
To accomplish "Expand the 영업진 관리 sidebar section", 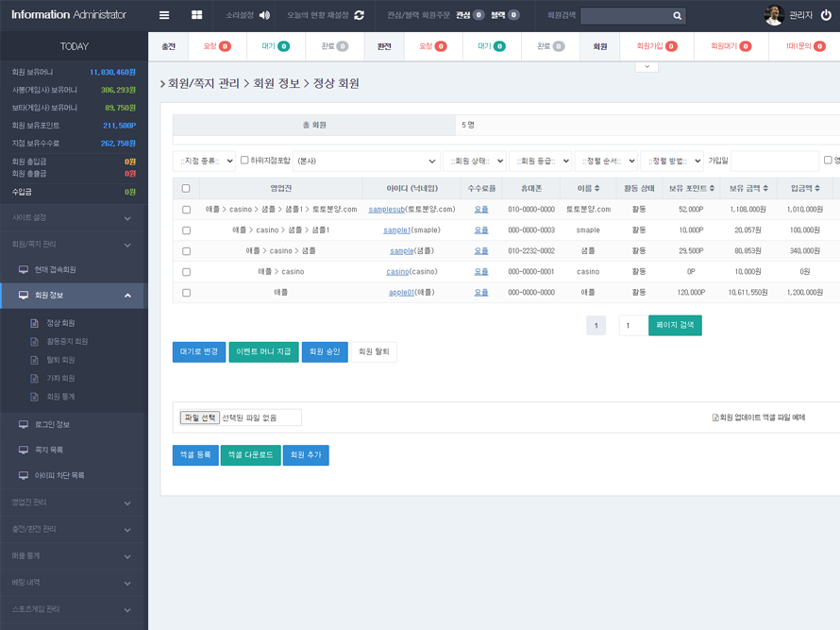I will tap(74, 502).
